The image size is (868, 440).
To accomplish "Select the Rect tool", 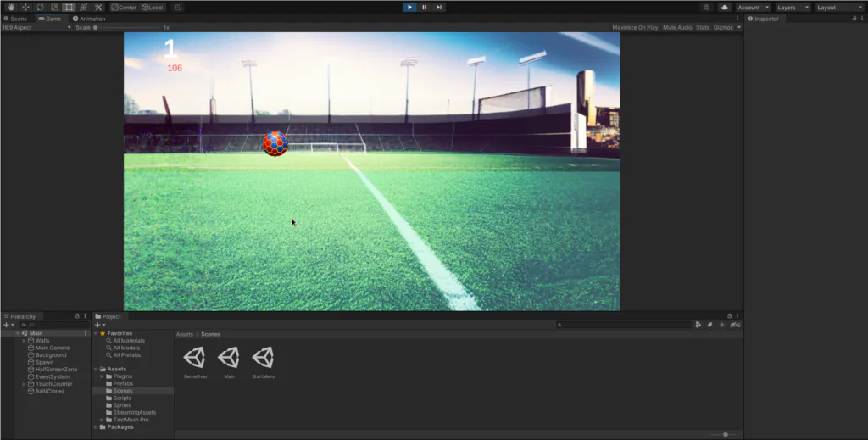I will pos(69,7).
